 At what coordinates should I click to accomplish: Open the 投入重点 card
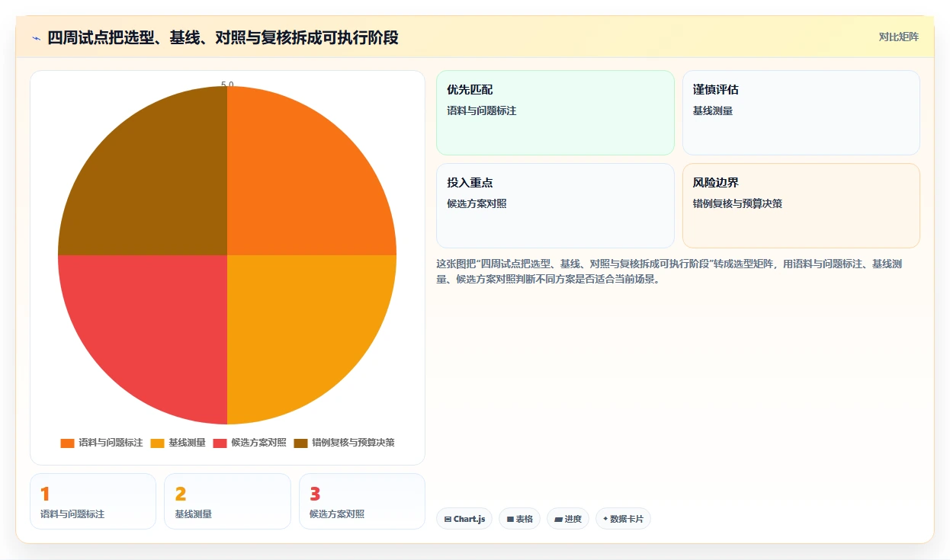point(555,206)
